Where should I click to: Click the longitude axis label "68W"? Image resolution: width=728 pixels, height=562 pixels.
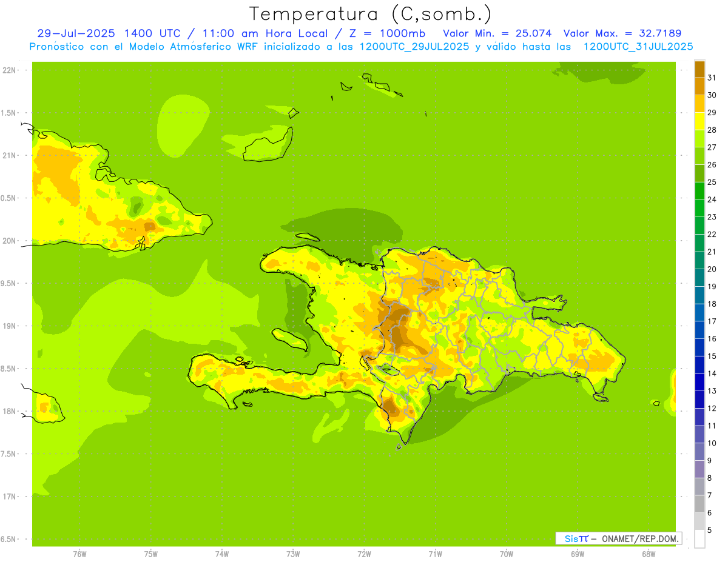(x=649, y=554)
